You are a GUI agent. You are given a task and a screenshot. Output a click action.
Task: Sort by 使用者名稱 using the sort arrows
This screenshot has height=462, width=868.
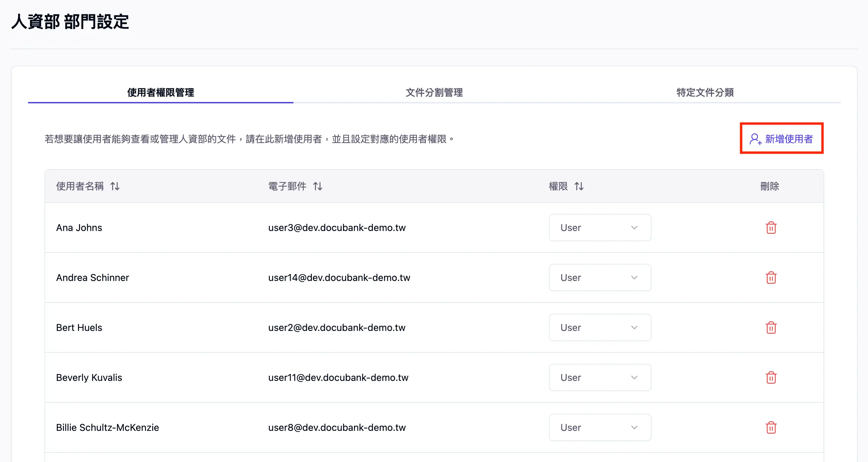click(x=115, y=186)
